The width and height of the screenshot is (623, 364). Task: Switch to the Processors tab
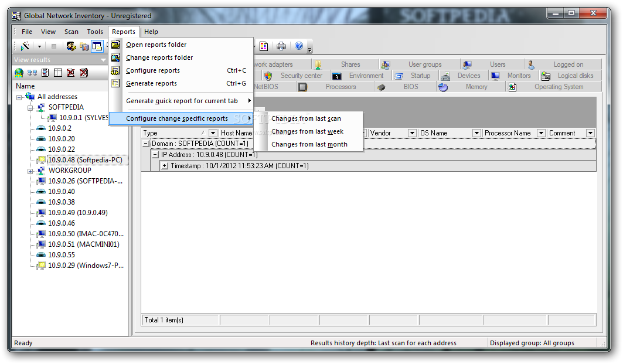click(x=335, y=87)
